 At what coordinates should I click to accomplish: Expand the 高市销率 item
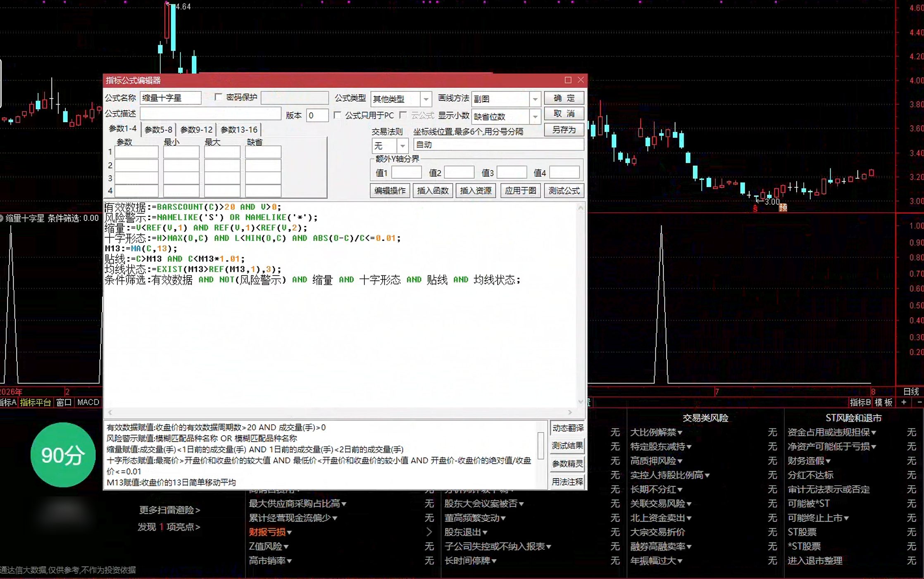[270, 560]
